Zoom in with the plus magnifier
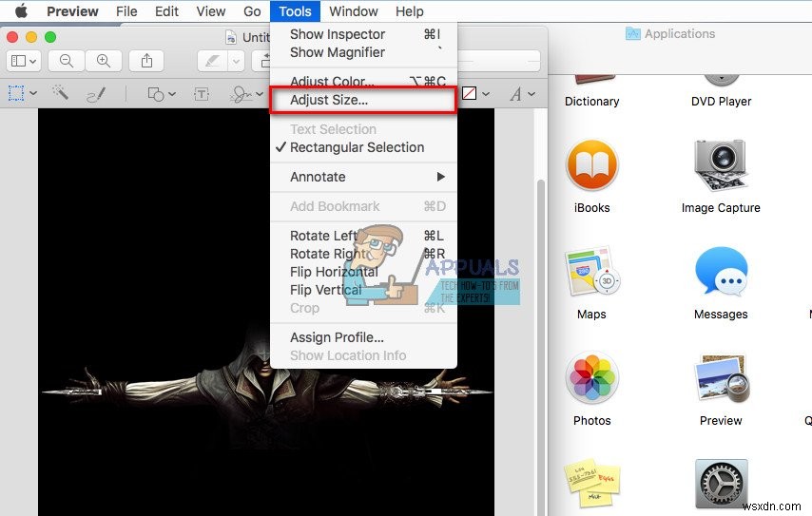The height and width of the screenshot is (516, 812). pos(104,61)
